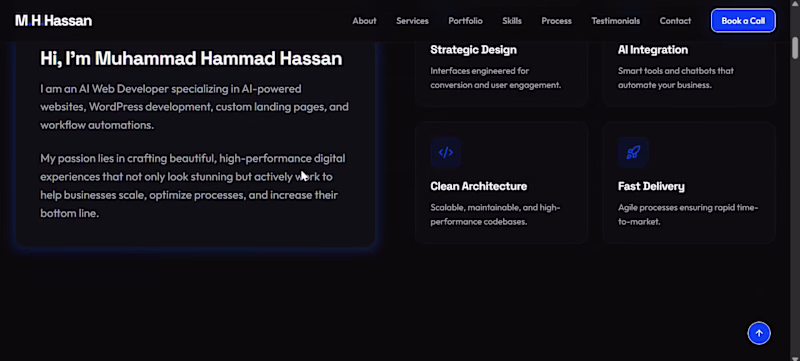Screen dimensions: 800x361
Task: Select the AI Integration card heading
Action: tap(653, 50)
